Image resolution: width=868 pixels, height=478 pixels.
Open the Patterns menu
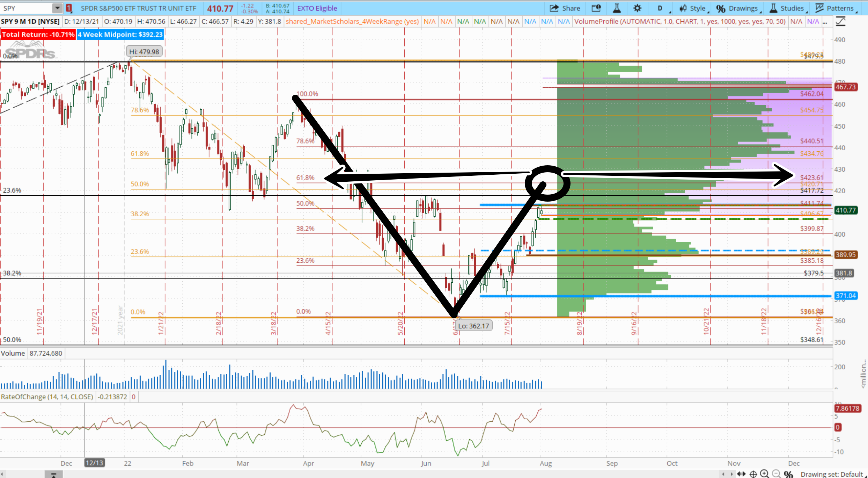(836, 8)
